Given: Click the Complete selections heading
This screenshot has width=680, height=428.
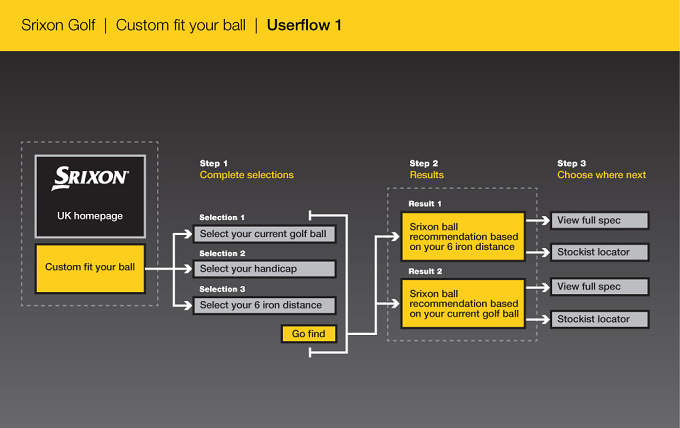Looking at the screenshot, I should pyautogui.click(x=247, y=175).
